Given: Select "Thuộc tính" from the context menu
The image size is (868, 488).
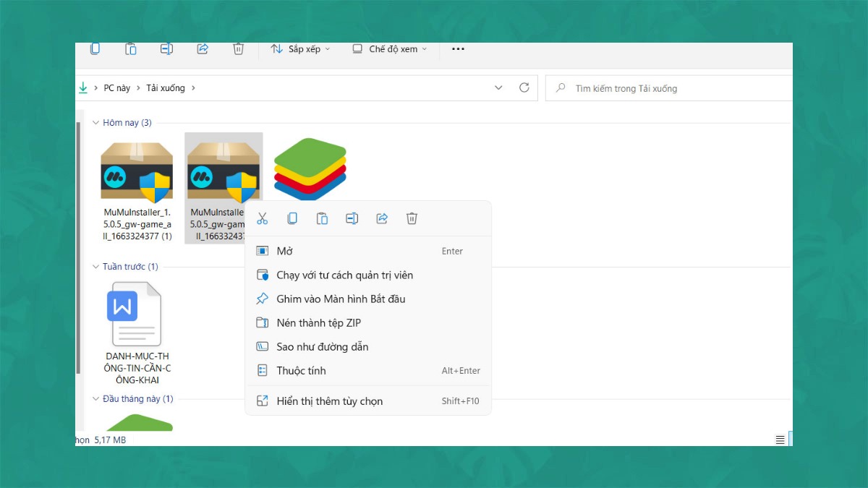Looking at the screenshot, I should click(301, 371).
